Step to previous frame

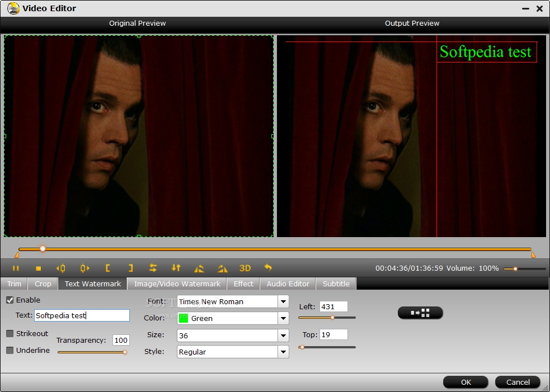click(60, 268)
